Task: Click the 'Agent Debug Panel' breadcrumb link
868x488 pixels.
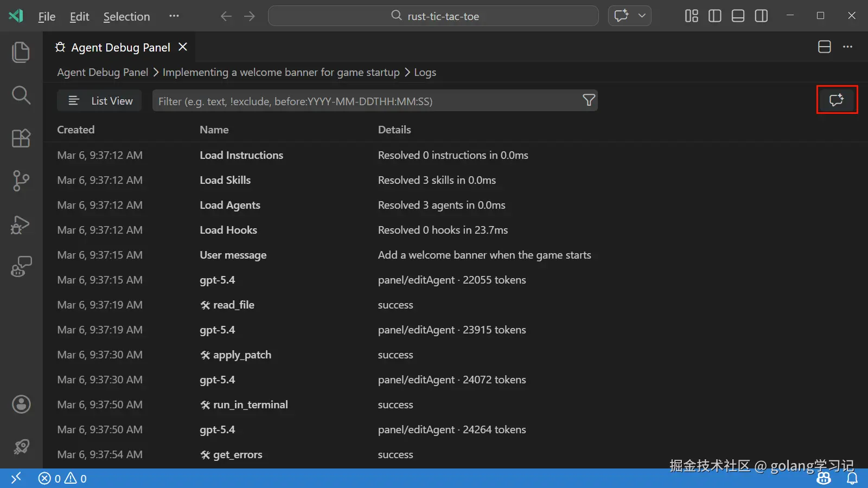Action: (103, 72)
